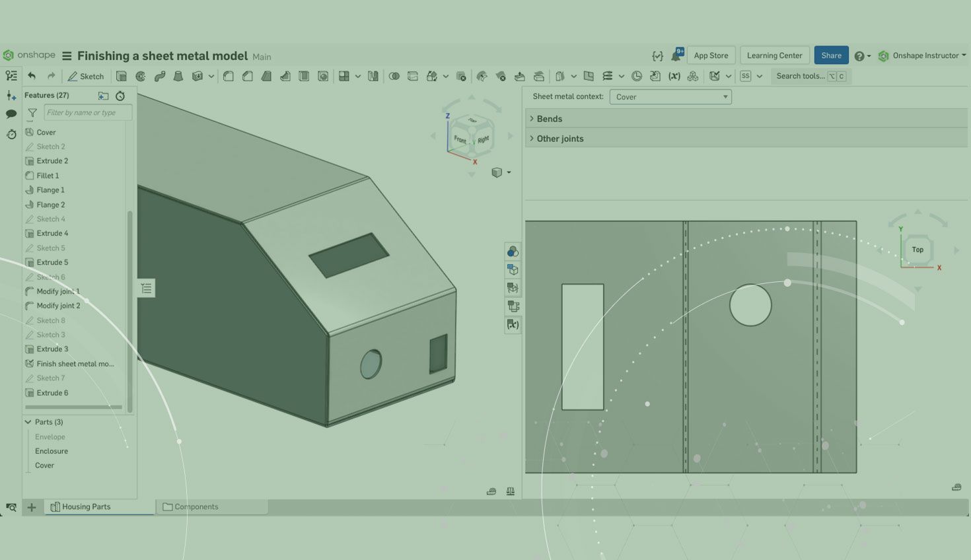Click the Filter by name or type field

(87, 113)
